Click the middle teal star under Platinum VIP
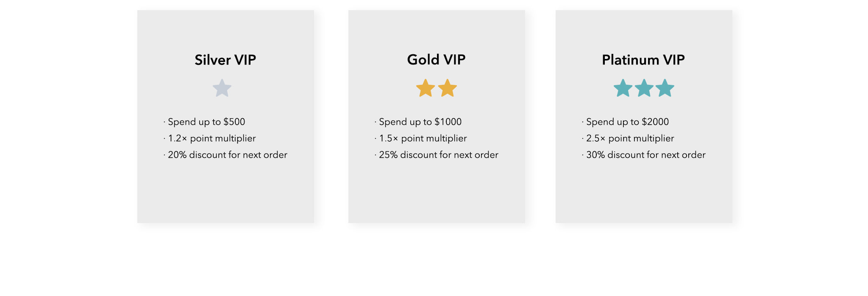Screen dimensions: 868x296 [x=644, y=88]
